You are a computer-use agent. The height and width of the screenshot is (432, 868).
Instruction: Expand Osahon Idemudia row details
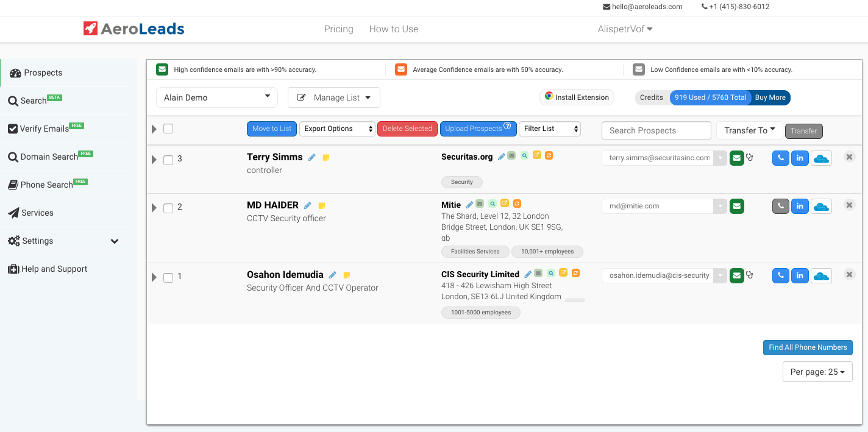click(154, 277)
